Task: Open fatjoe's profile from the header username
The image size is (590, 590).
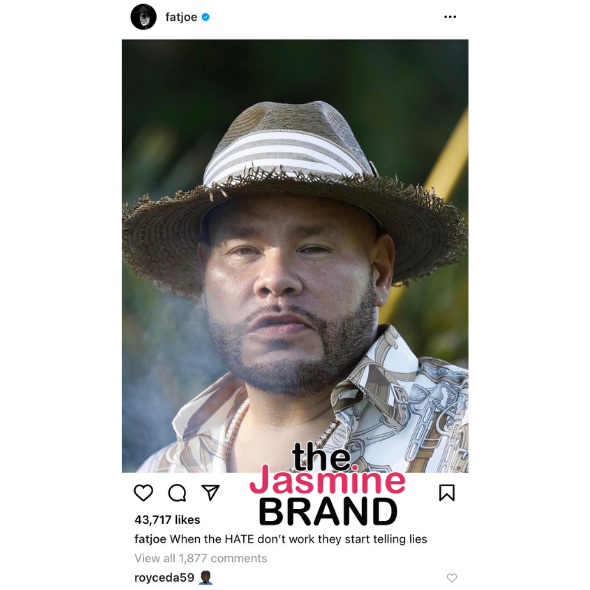Action: (x=181, y=17)
